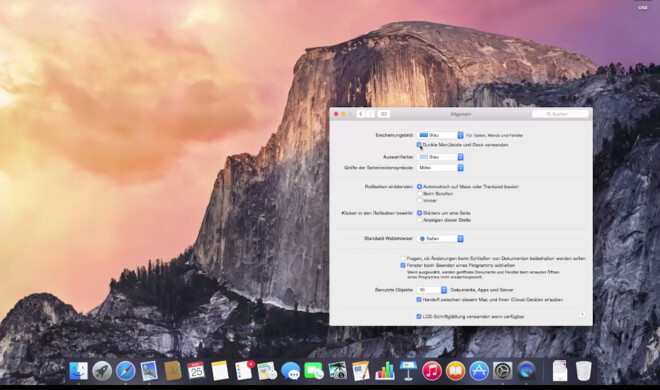Open Benutzte Objekte count dropdown

coord(432,290)
